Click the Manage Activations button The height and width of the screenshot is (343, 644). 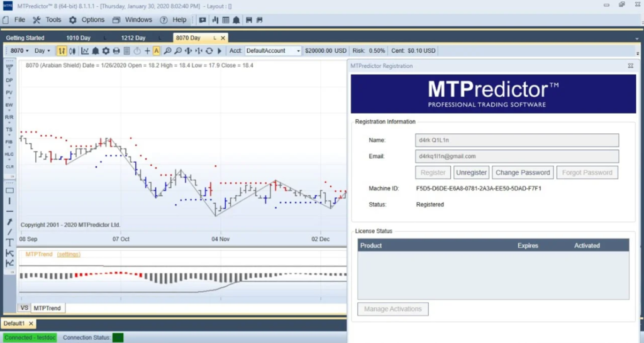392,309
